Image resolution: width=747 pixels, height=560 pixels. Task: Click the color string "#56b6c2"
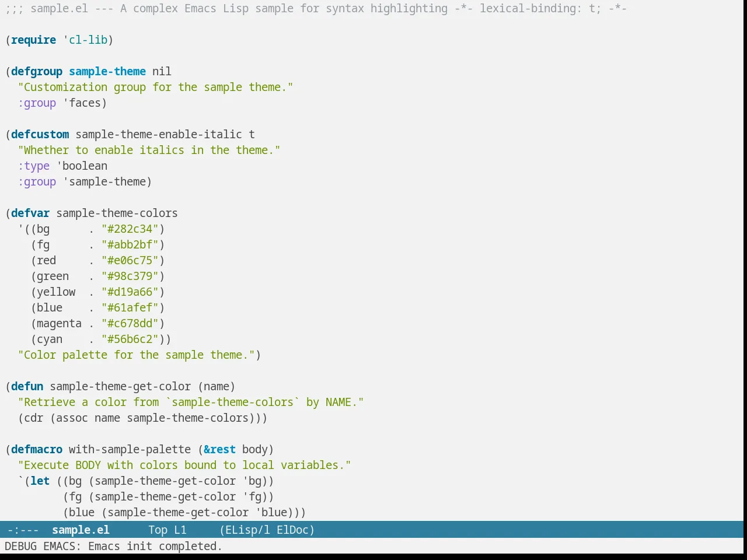[130, 339]
